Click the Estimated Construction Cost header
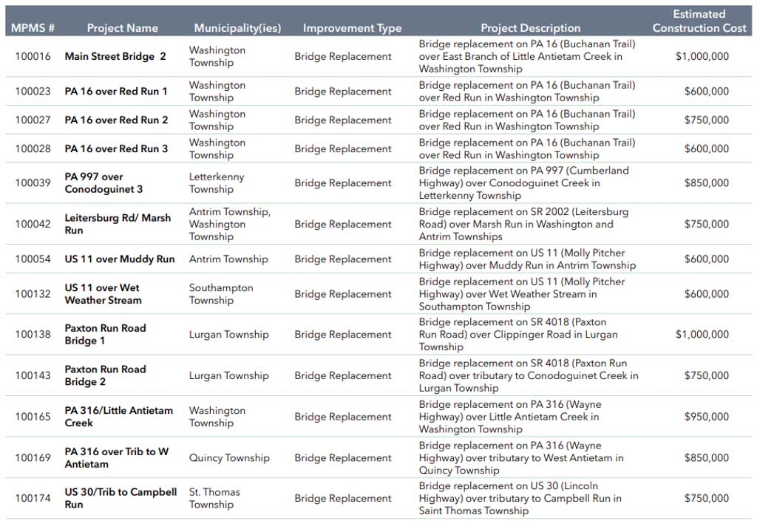 pos(699,21)
